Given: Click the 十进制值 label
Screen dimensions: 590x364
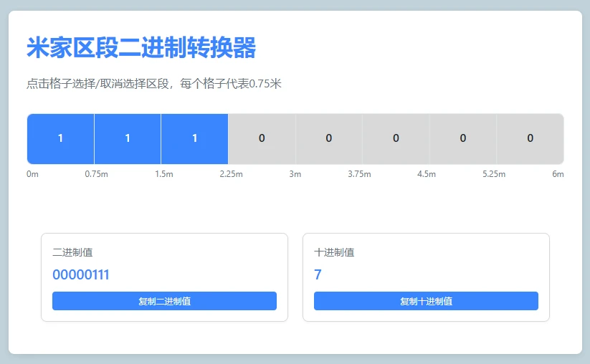Looking at the screenshot, I should (x=334, y=252).
